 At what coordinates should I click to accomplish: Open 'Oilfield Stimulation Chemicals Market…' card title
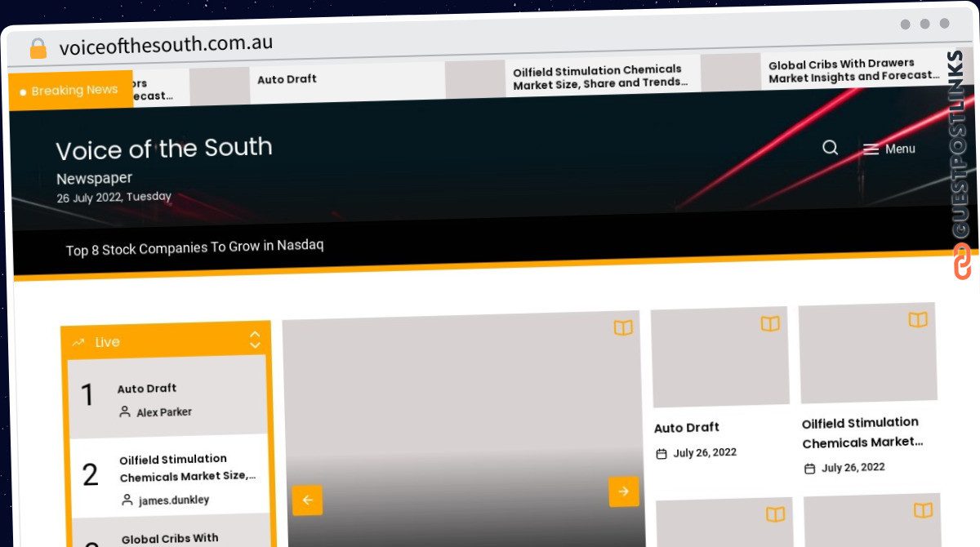pos(862,433)
